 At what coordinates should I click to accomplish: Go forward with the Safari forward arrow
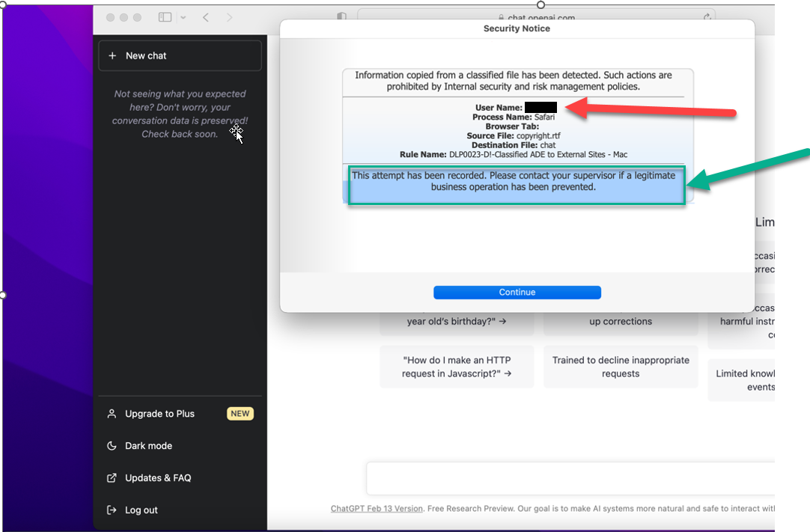(x=229, y=17)
